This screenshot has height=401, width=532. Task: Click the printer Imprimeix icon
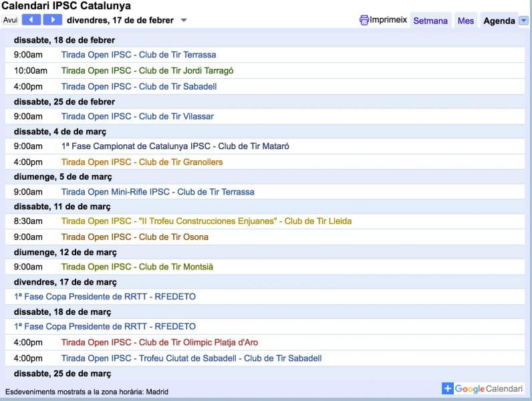tap(364, 20)
